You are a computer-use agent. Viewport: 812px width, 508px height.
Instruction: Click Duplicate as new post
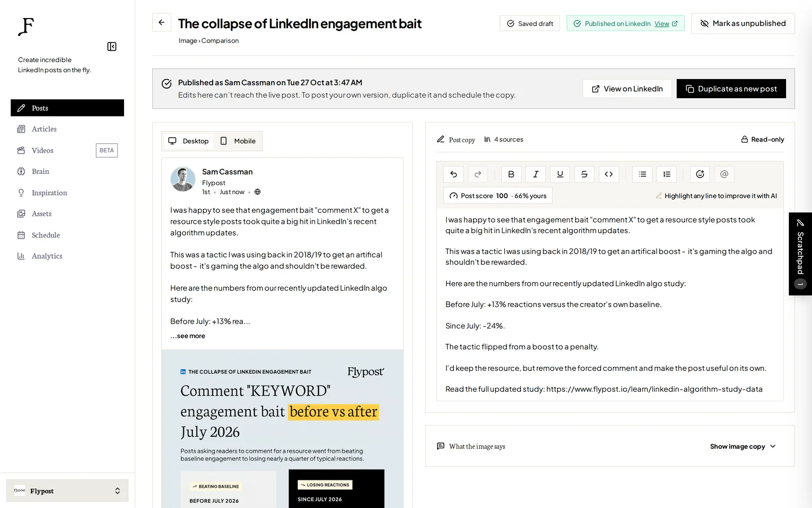(x=731, y=89)
